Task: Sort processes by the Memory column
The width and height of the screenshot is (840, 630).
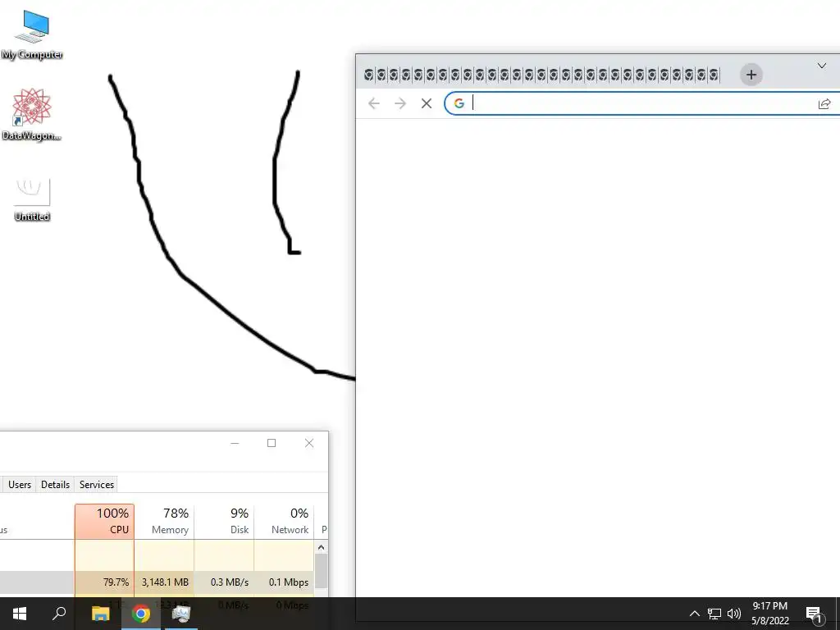Action: 164,521
